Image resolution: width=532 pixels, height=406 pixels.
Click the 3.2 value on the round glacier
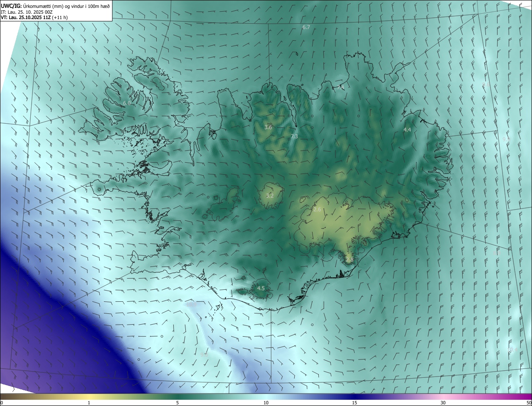point(270,195)
